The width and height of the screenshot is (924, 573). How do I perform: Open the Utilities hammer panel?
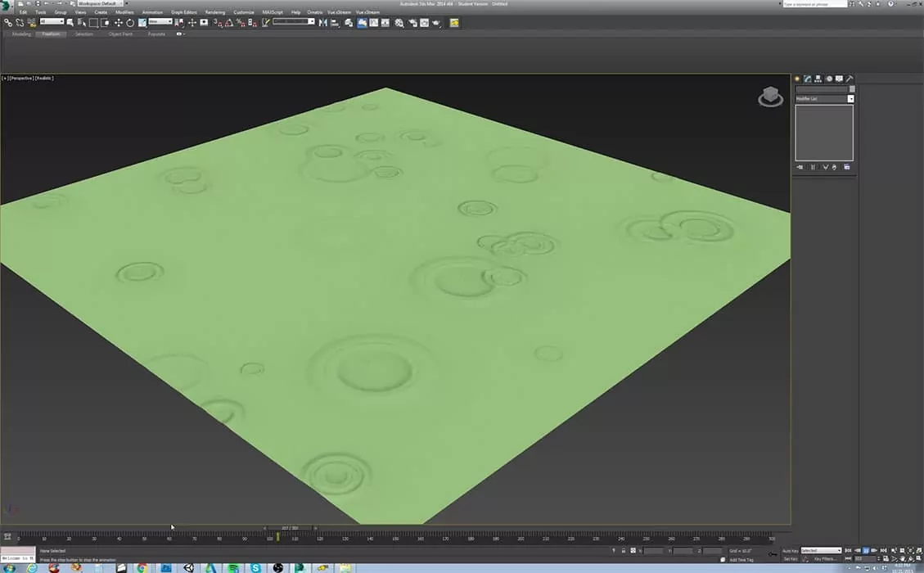click(850, 79)
